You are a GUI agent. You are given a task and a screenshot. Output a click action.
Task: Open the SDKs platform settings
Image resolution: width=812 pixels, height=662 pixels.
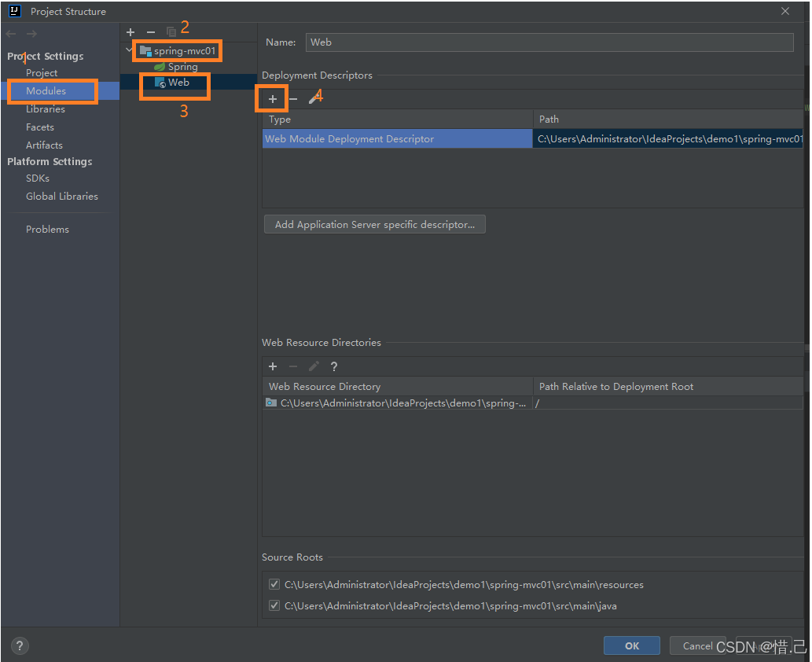coord(37,178)
